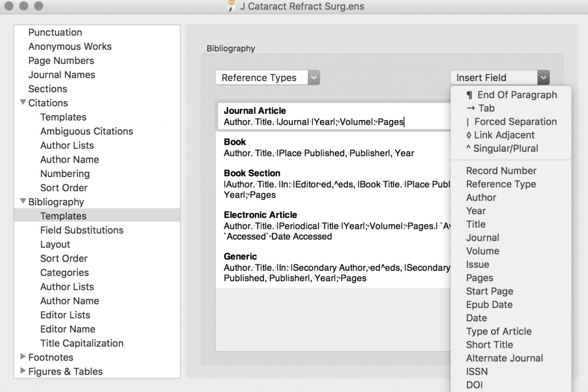Open the Reference Types dropdown
The image size is (588, 392).
[x=268, y=78]
